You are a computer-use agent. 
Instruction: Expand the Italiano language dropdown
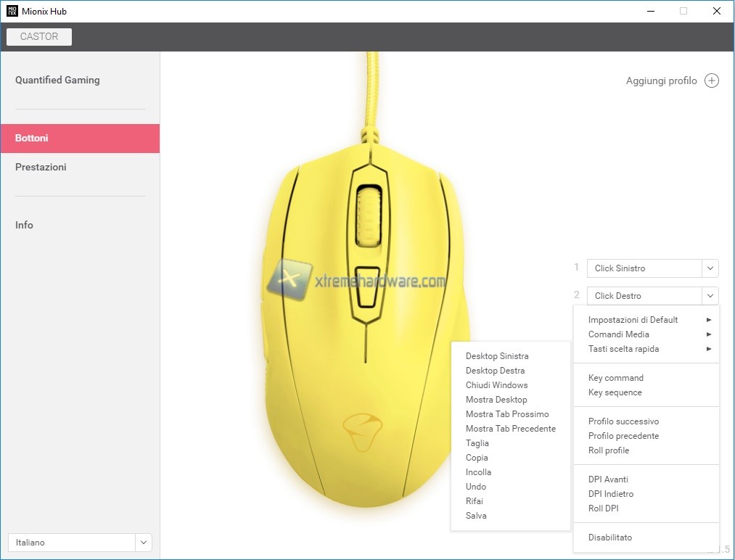[x=144, y=543]
